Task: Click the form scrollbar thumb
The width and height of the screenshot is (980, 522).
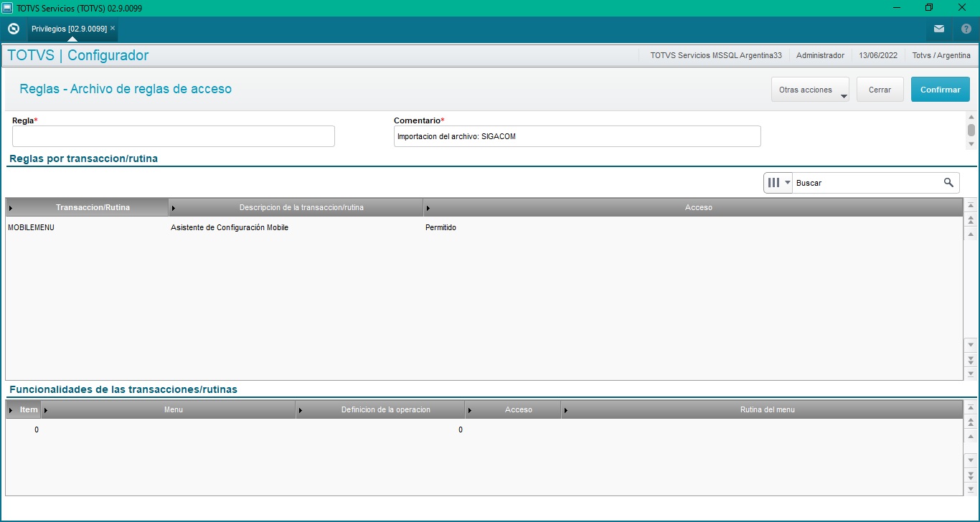Action: pos(971,130)
